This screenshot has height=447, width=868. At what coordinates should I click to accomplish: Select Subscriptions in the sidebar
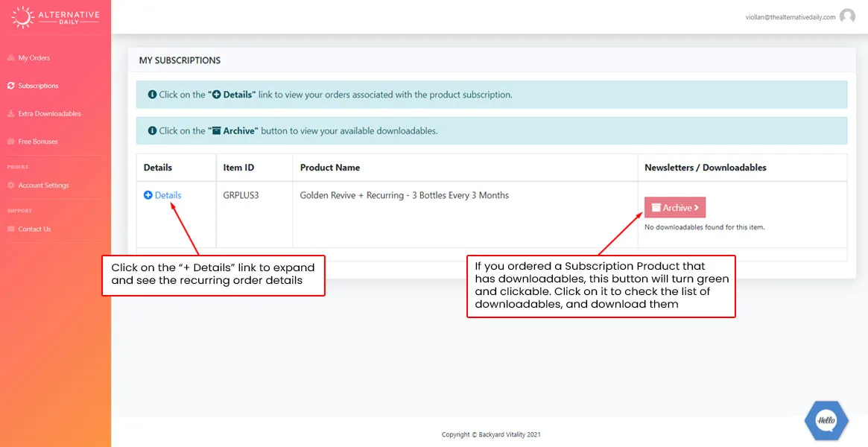click(38, 86)
